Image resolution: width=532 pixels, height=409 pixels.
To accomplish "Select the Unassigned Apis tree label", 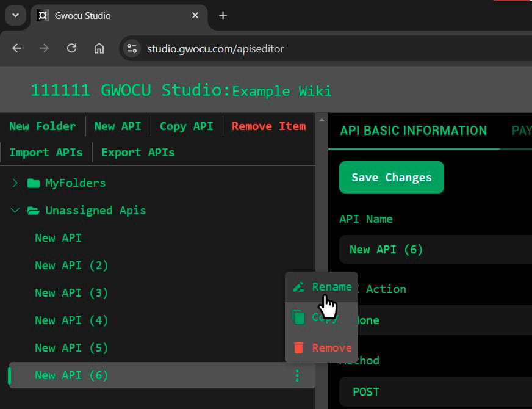I will click(96, 211).
